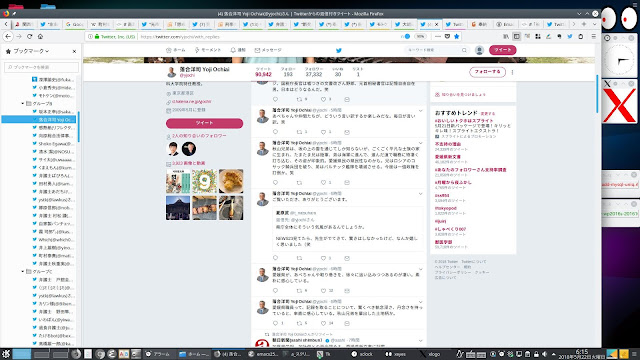Open the Home tab in Twitter nav

(x=176, y=50)
